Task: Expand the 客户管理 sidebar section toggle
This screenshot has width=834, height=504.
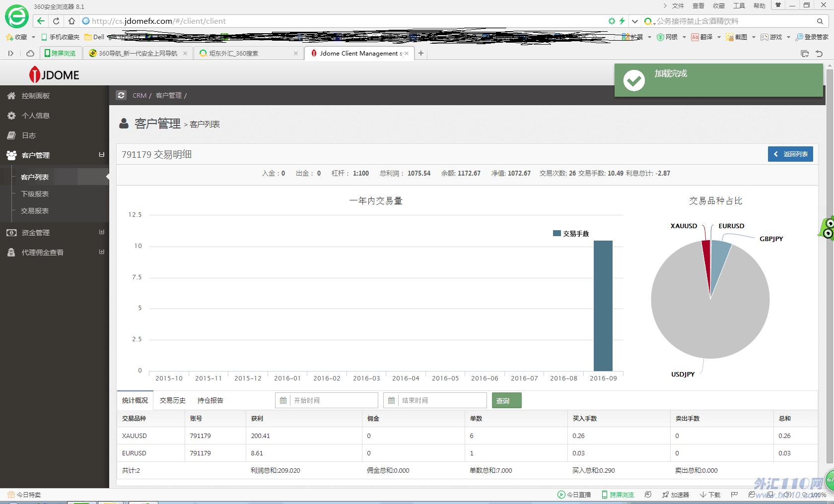Action: (102, 155)
